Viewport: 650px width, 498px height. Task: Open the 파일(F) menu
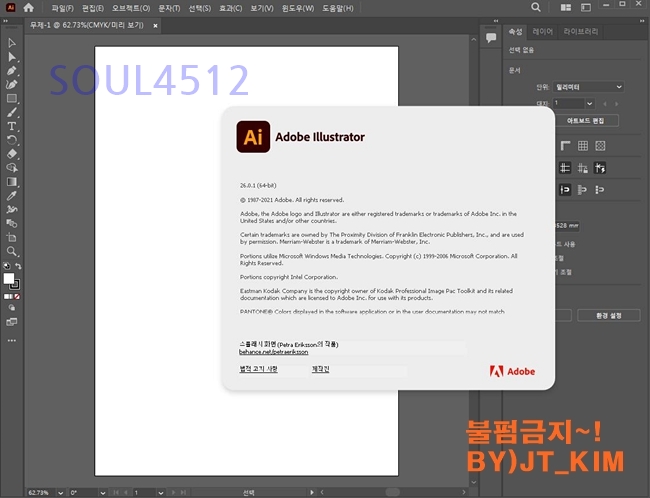point(62,8)
